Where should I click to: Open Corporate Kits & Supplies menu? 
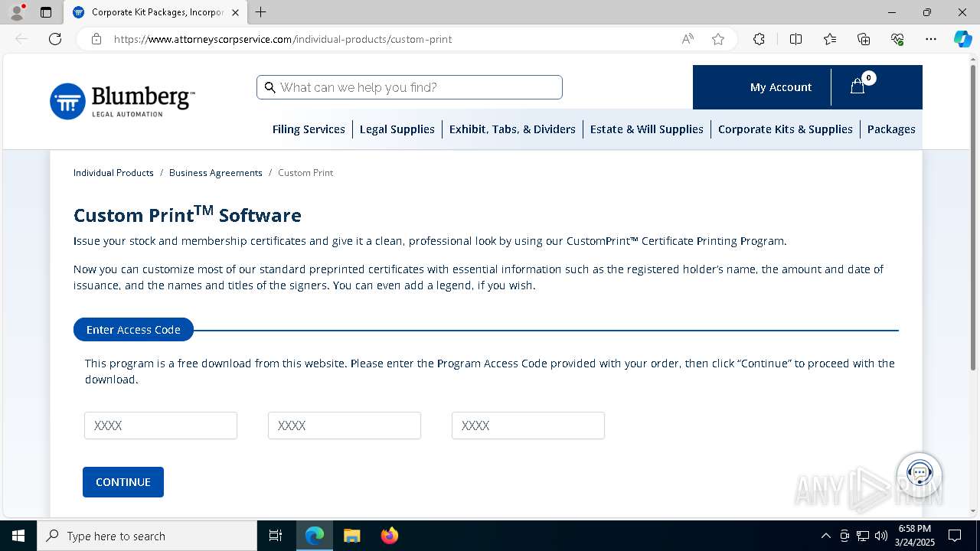(x=786, y=129)
